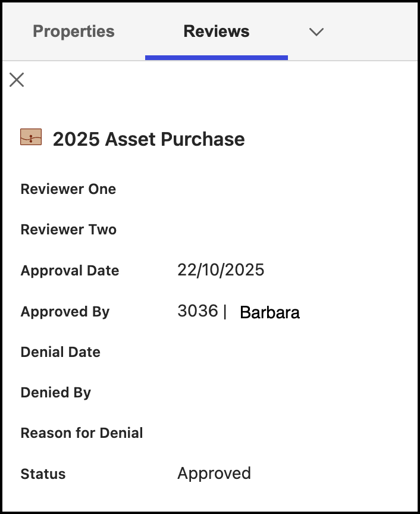Select the Reviews tab
Image resolution: width=420 pixels, height=514 pixels.
point(217,32)
